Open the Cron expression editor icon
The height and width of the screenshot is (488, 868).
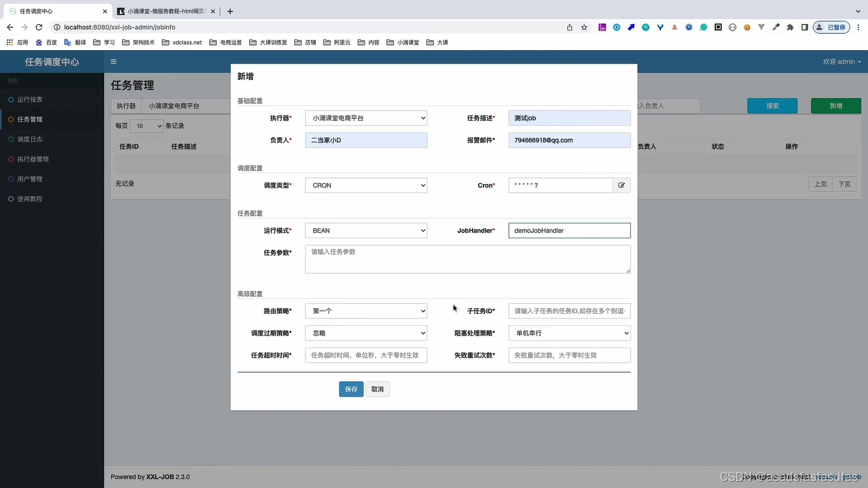pos(621,186)
